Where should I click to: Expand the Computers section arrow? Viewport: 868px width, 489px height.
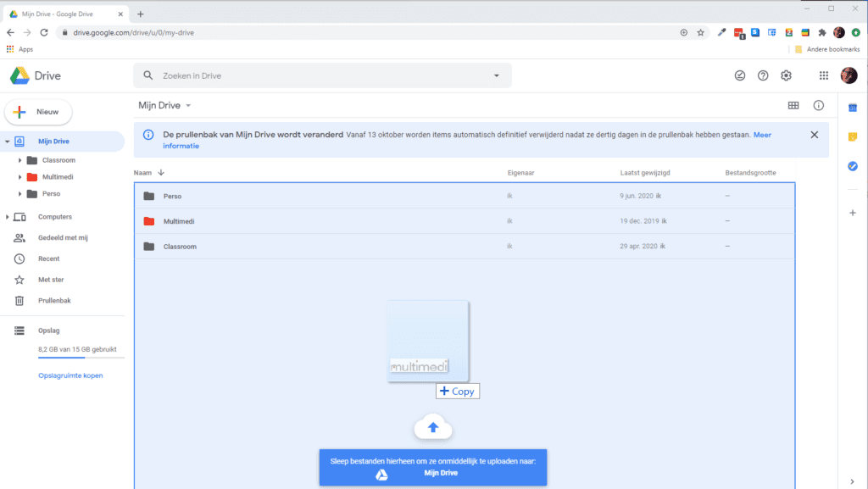(7, 217)
